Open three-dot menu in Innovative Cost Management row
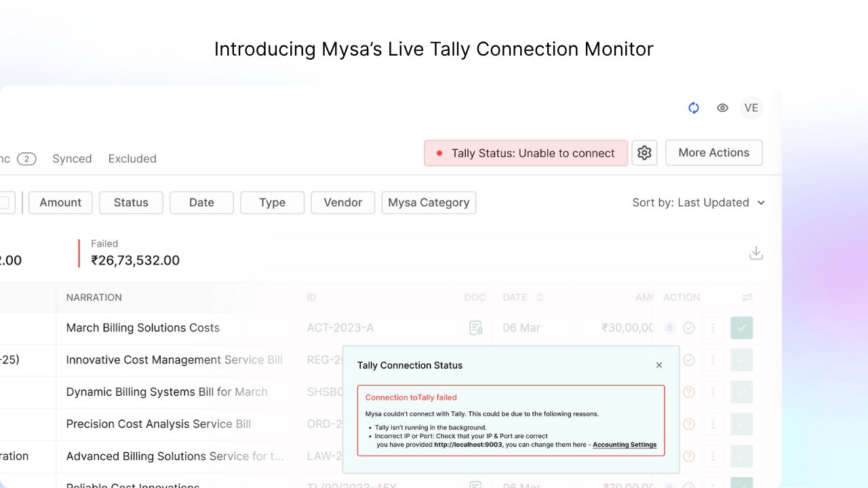Image resolution: width=868 pixels, height=488 pixels. coord(713,360)
